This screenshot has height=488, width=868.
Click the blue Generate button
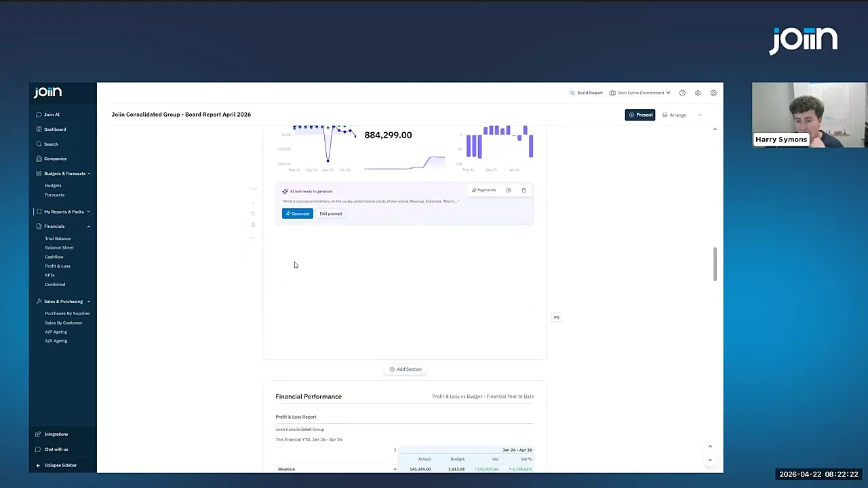point(298,213)
